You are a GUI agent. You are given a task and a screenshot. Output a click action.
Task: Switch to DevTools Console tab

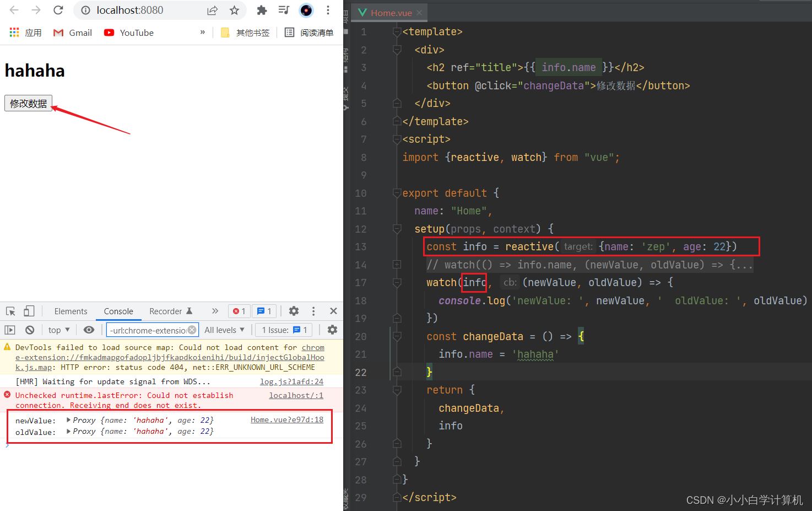click(118, 311)
